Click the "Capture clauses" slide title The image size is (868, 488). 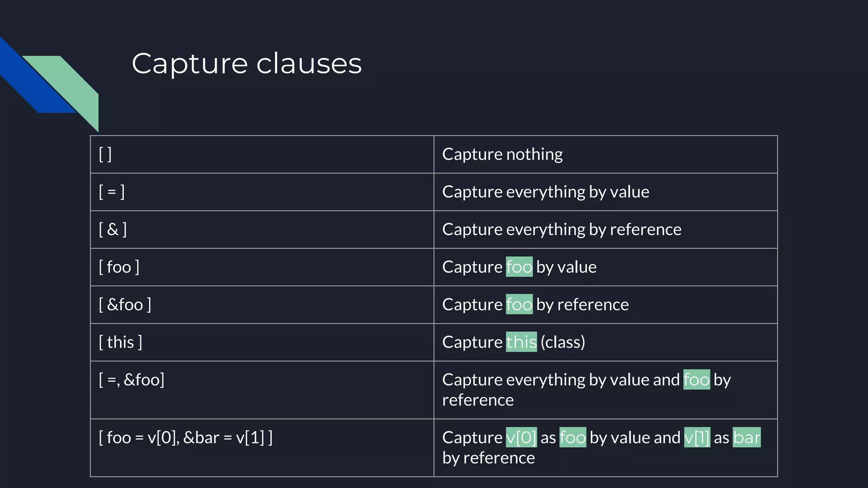click(247, 64)
